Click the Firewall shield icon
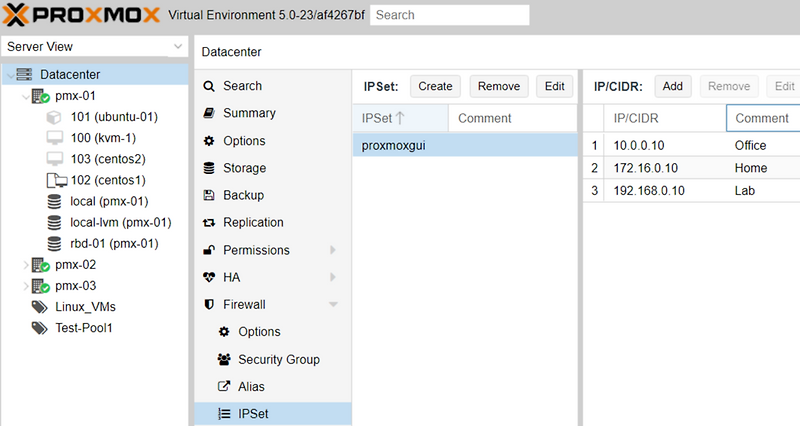Image resolution: width=800 pixels, height=426 pixels. [x=209, y=304]
